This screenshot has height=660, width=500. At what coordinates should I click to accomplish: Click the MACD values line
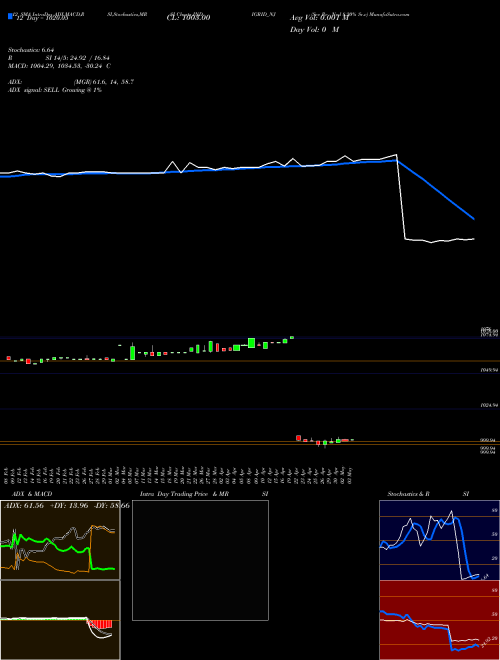click(59, 66)
